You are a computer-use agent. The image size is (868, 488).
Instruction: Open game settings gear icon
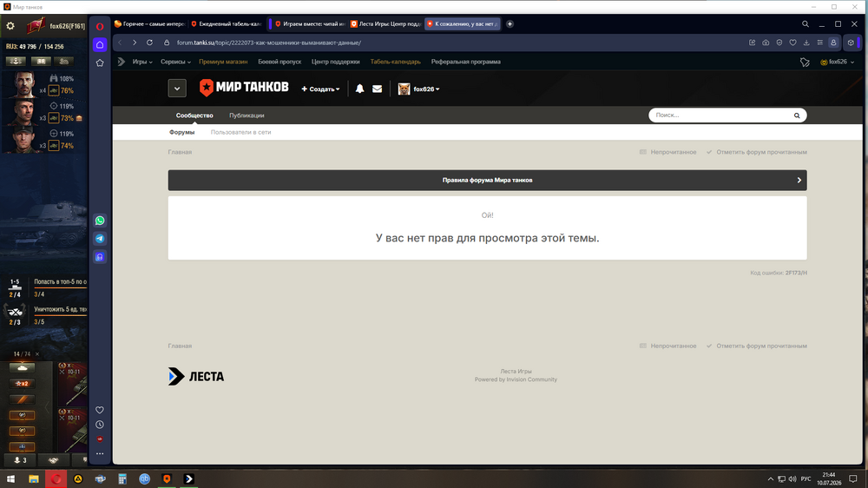point(10,26)
